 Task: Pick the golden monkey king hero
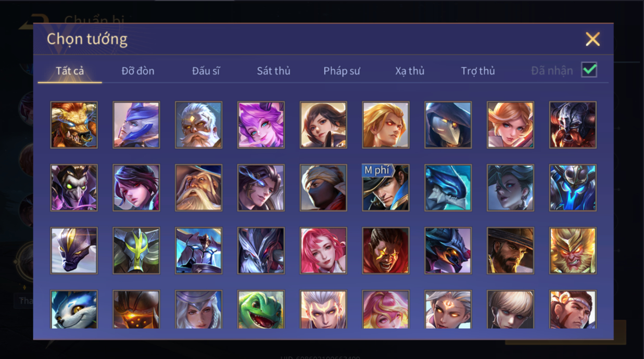tap(573, 251)
